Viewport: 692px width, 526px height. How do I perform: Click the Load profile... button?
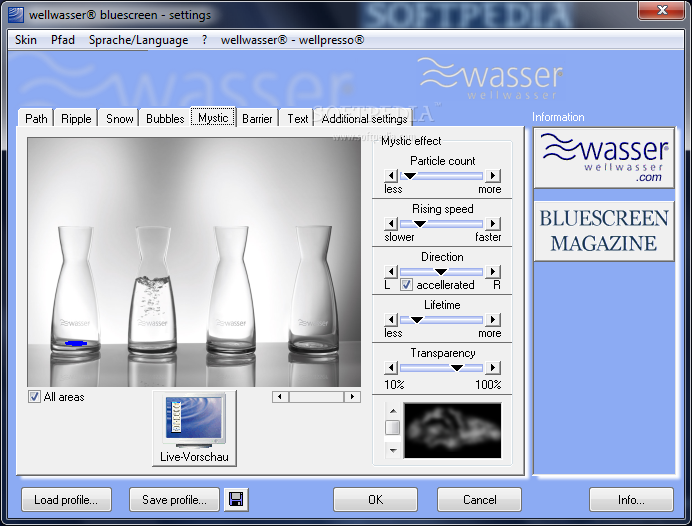(x=66, y=500)
